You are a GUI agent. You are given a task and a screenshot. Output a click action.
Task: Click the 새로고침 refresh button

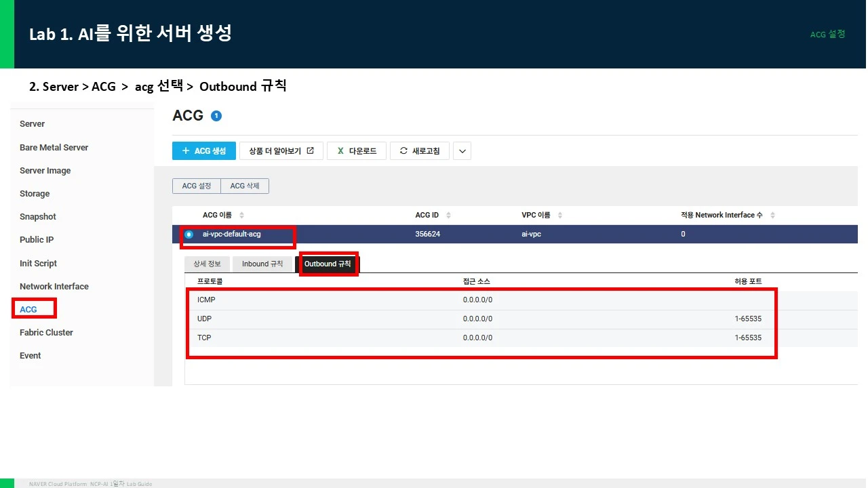click(420, 151)
